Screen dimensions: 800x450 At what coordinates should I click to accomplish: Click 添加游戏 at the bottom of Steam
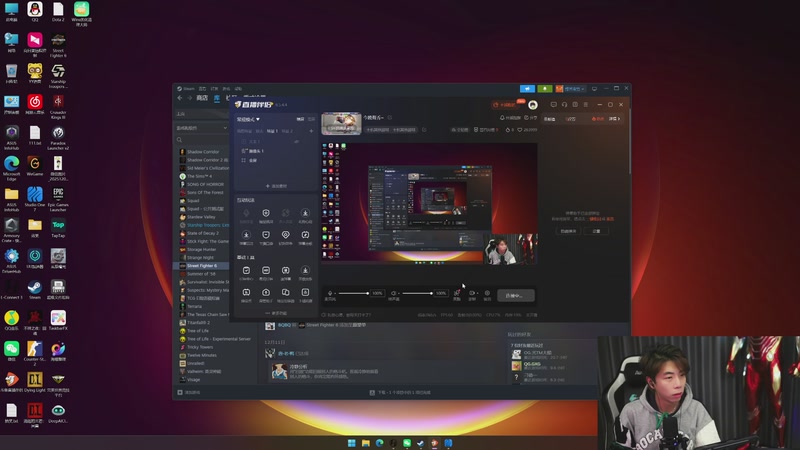click(189, 392)
